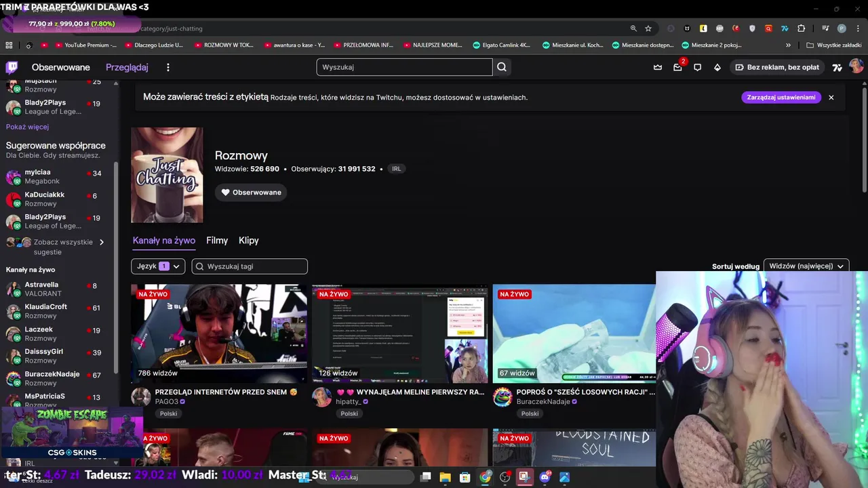Toggle the Obserwowane heart button for Rozmowy

pyautogui.click(x=251, y=192)
